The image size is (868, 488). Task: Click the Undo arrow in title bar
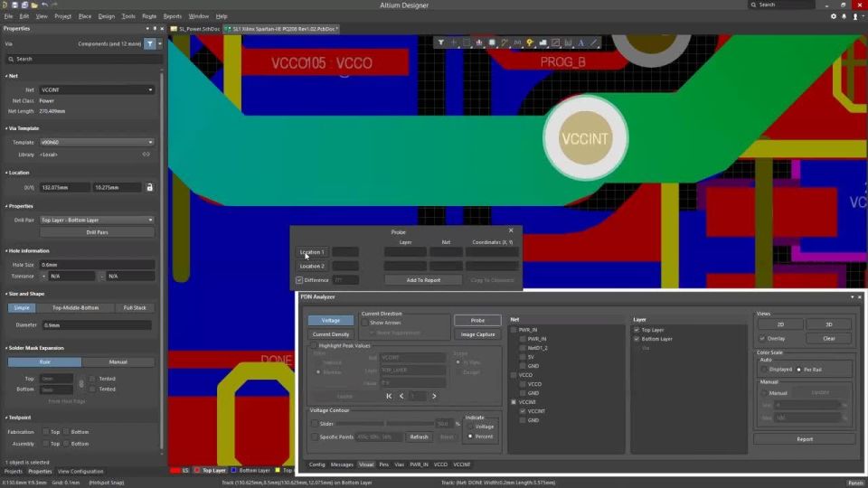click(44, 5)
